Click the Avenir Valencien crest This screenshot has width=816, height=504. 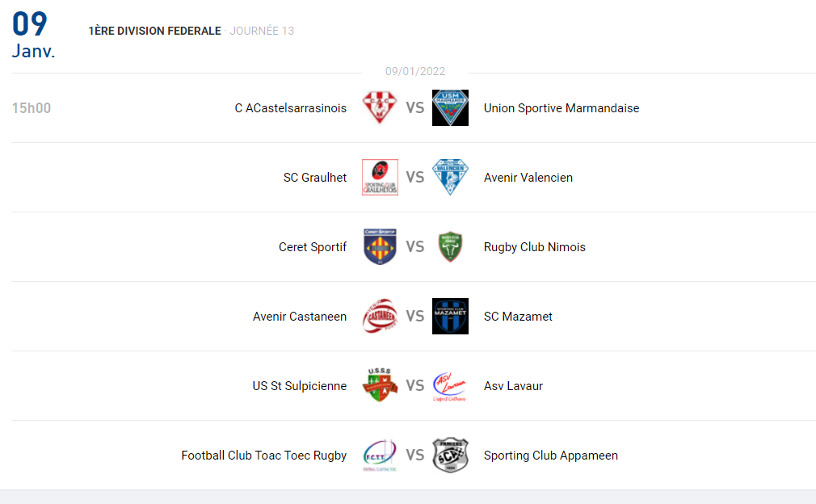pos(450,178)
